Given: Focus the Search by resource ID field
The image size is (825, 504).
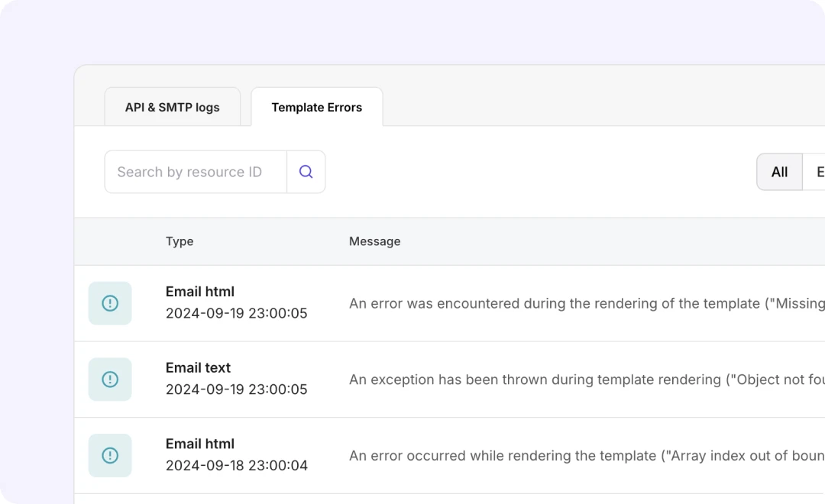Looking at the screenshot, I should pos(196,172).
